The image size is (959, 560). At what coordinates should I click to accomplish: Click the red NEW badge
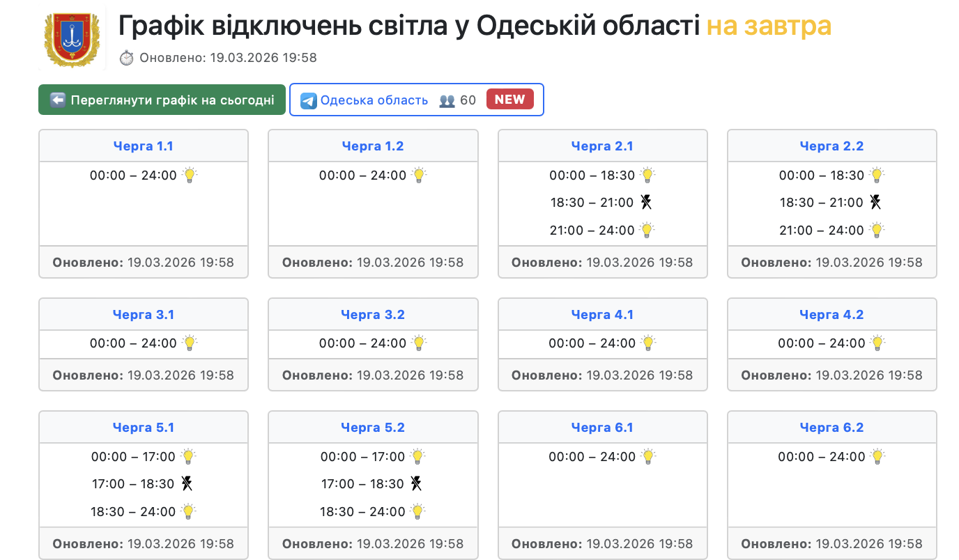(509, 100)
